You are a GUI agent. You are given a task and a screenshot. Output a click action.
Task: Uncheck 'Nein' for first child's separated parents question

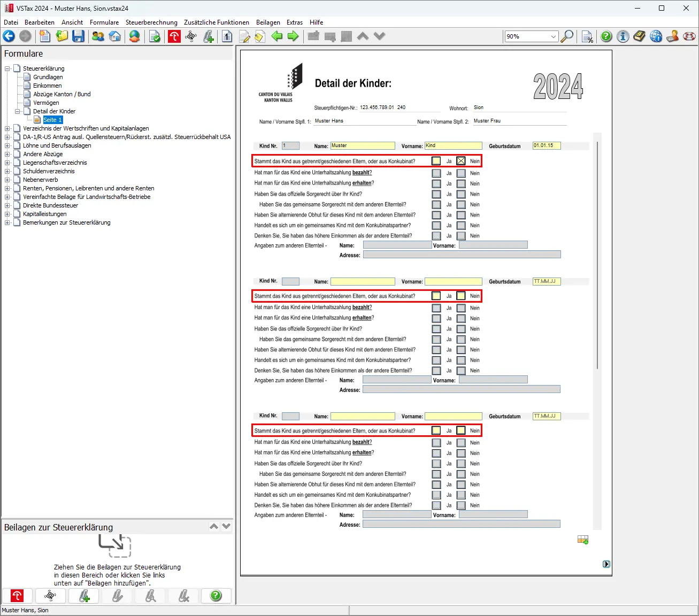(461, 161)
